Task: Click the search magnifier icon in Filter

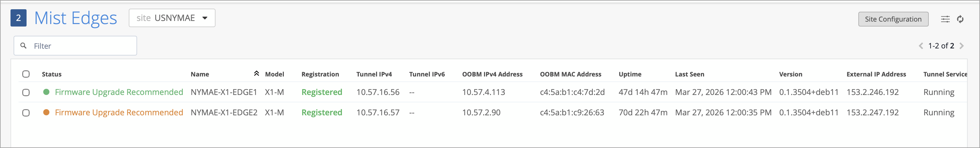Action: tap(23, 46)
